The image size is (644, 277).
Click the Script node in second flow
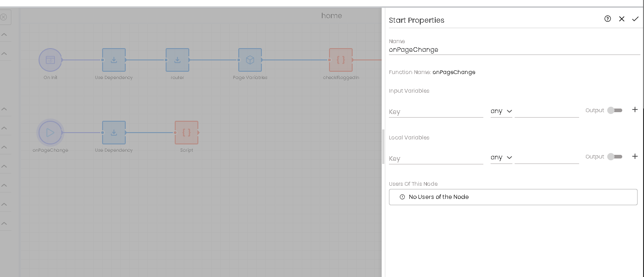187,133
